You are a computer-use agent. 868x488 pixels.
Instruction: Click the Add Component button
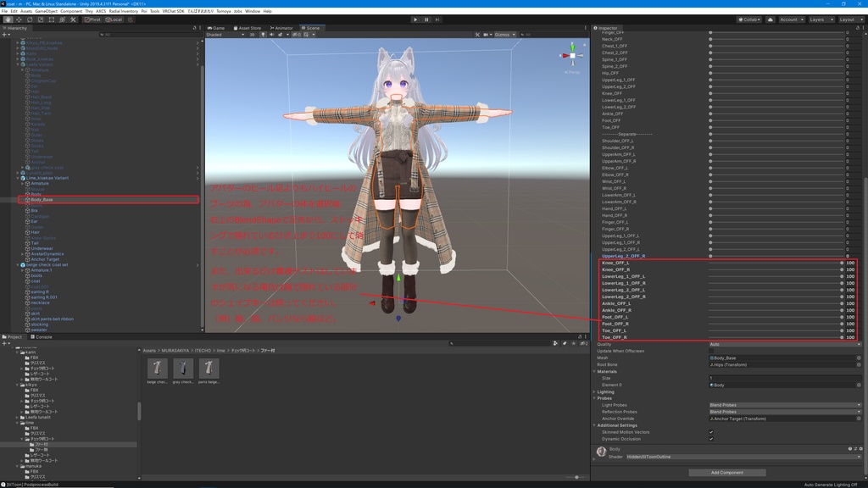tap(726, 473)
